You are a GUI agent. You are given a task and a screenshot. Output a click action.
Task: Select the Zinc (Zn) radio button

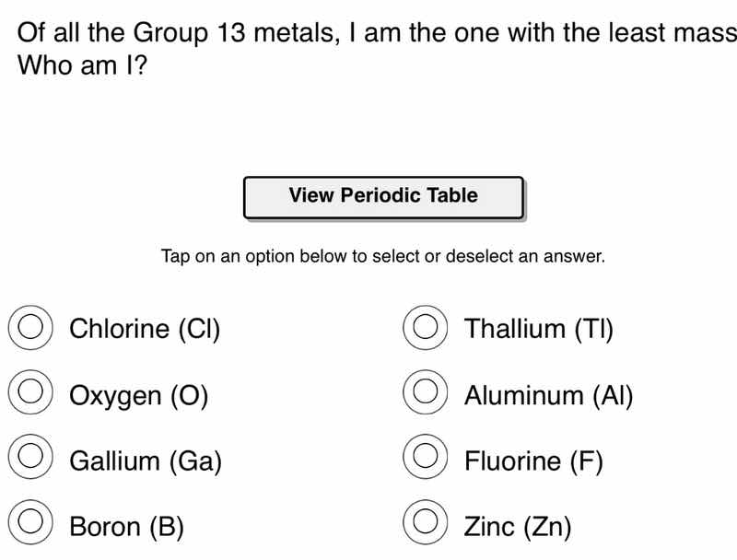pos(424,523)
